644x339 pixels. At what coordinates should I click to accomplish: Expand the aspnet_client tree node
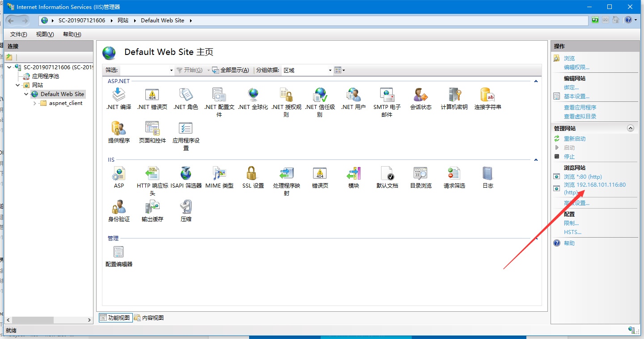34,103
